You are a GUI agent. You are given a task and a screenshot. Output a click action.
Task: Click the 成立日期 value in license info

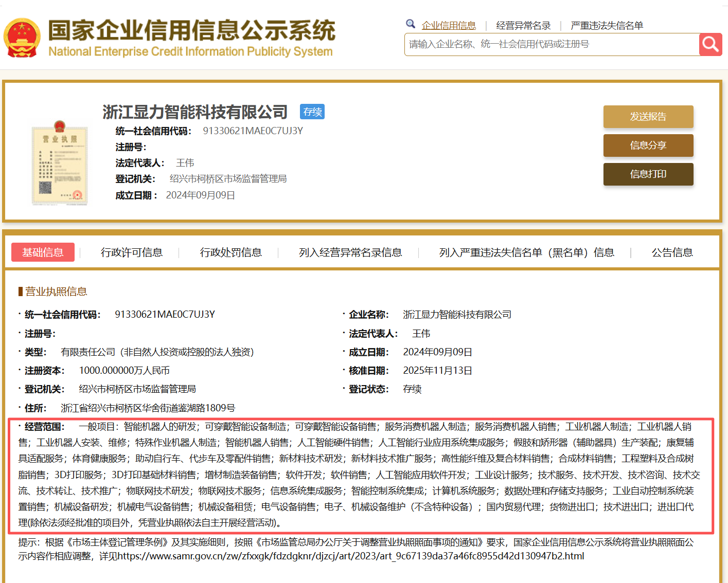pos(438,352)
